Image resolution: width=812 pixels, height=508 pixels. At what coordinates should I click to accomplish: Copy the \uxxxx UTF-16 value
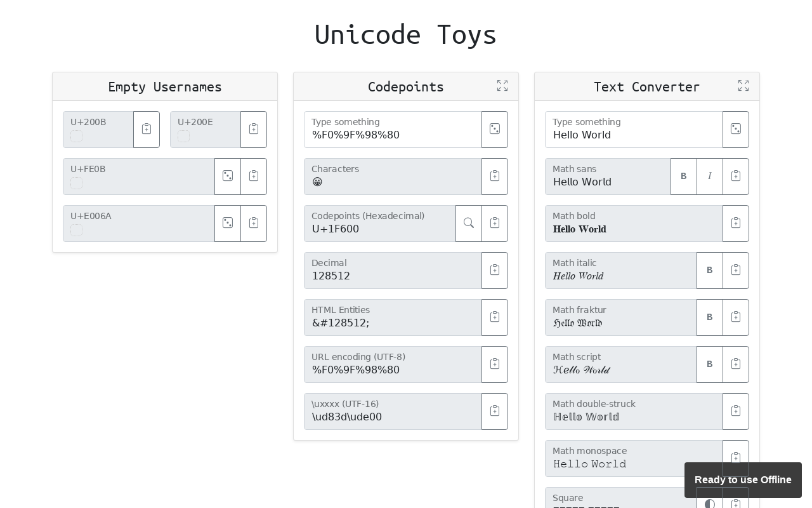click(495, 411)
